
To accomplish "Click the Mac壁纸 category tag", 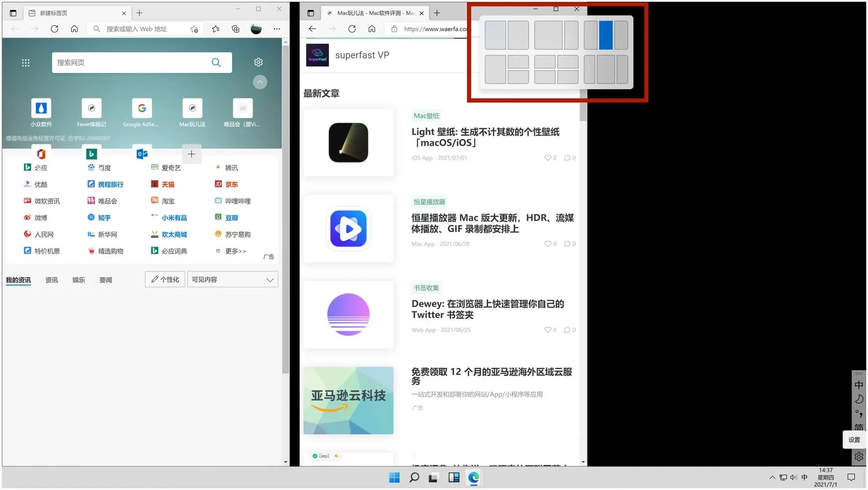I will pos(426,116).
